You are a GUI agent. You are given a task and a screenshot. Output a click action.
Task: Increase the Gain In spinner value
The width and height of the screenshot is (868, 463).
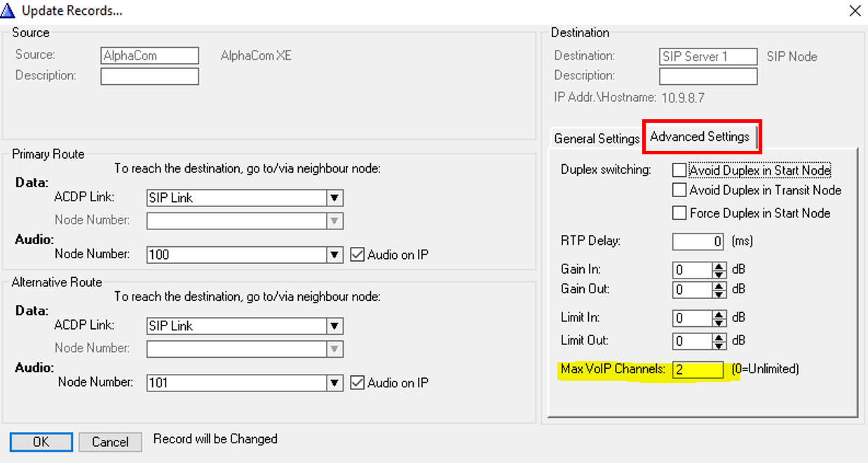[719, 267]
